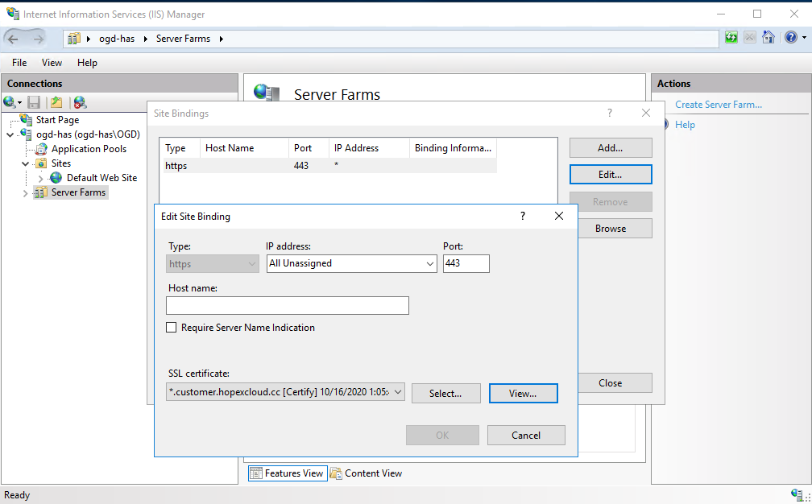View the selected SSL certificate details

coord(523,393)
